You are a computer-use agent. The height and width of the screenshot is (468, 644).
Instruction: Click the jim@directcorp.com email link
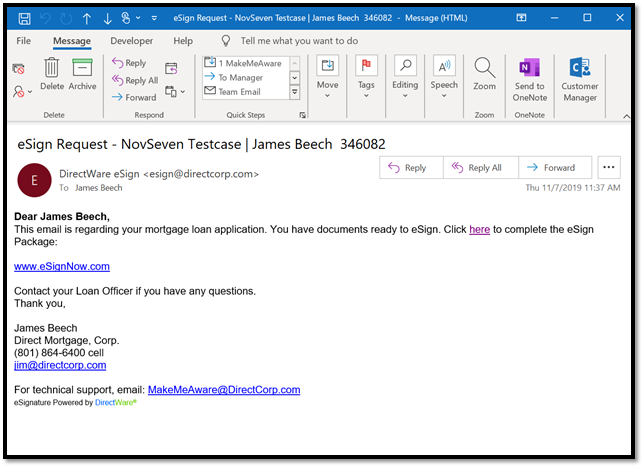(60, 365)
